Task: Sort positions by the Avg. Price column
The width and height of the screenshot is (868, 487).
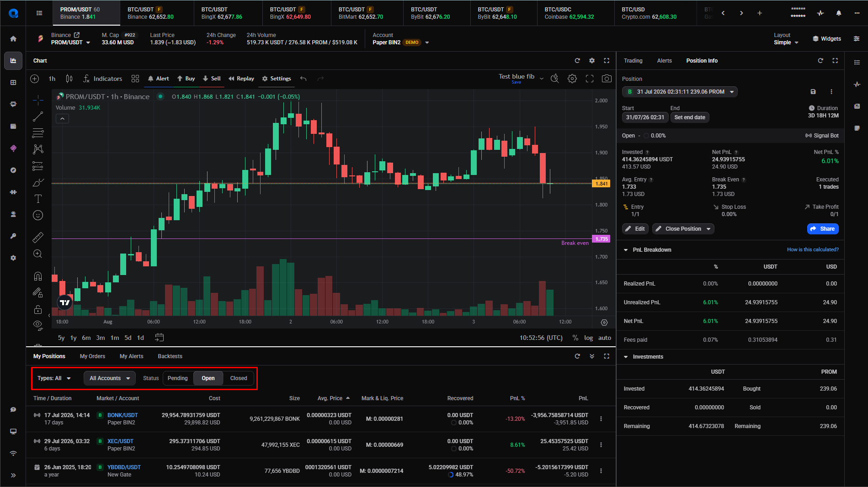Action: pyautogui.click(x=333, y=398)
